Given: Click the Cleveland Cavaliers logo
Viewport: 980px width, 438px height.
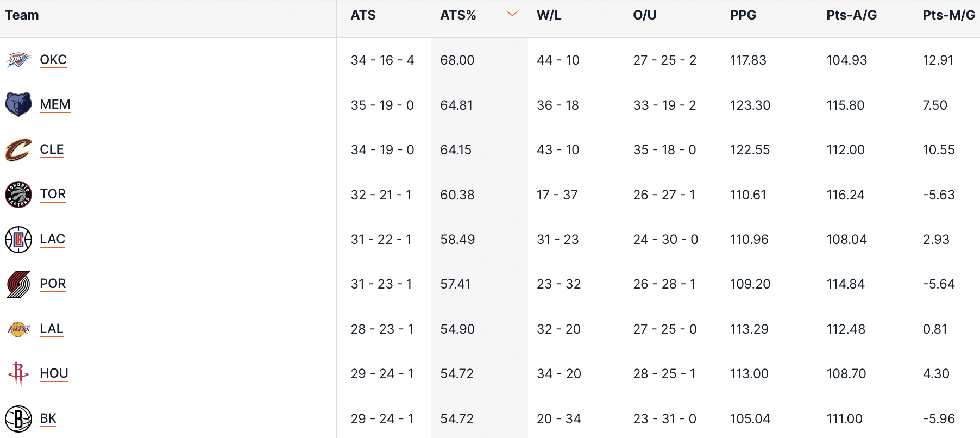Looking at the screenshot, I should coord(18,149).
